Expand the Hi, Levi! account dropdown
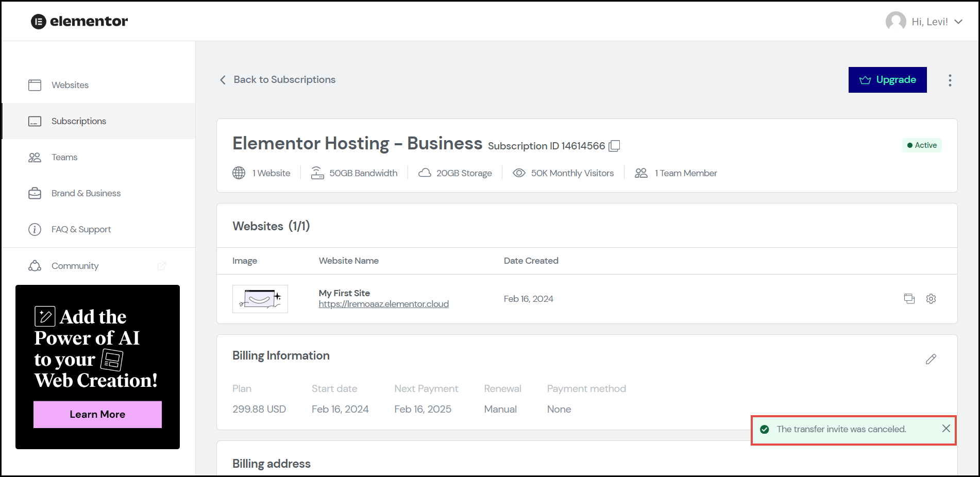 pos(958,22)
